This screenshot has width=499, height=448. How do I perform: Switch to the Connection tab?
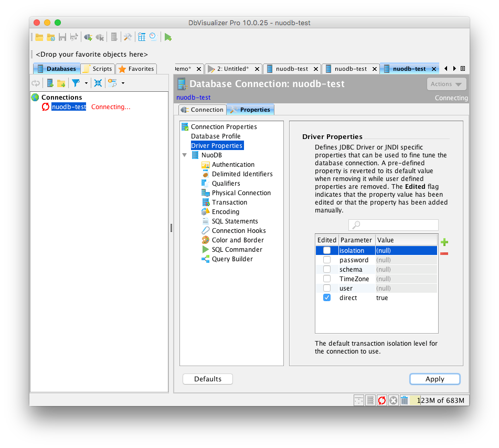202,109
